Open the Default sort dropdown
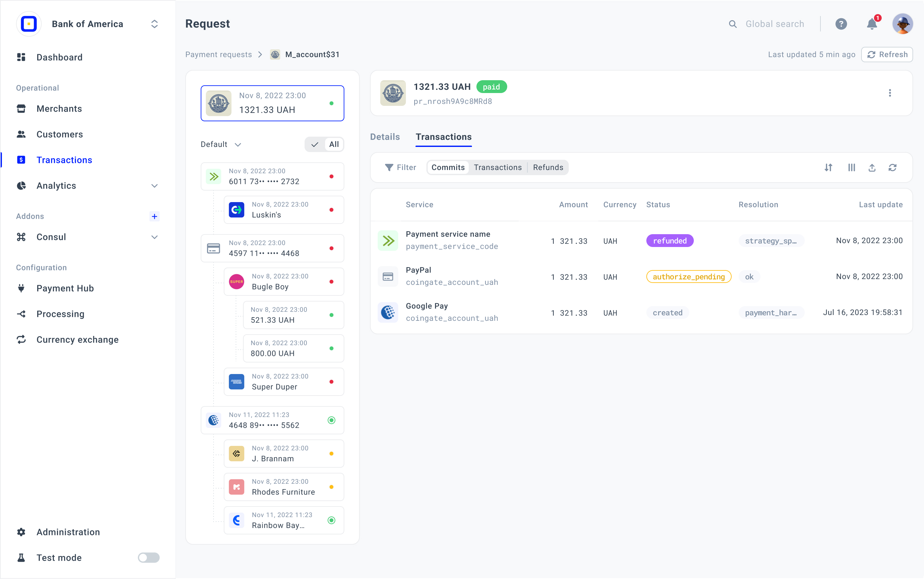 click(221, 144)
